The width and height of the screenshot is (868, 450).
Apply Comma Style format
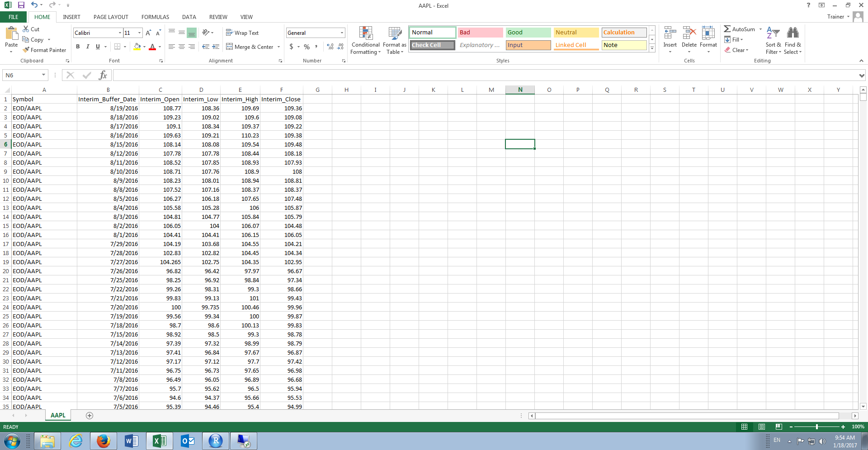tap(316, 47)
